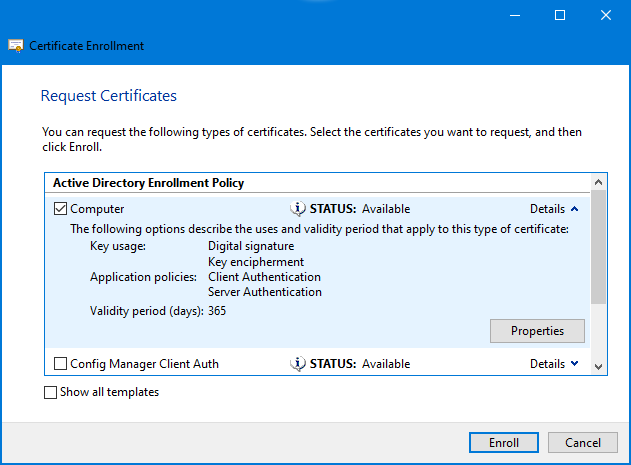631x465 pixels.
Task: Select the Computer certificate label
Action: pos(97,209)
